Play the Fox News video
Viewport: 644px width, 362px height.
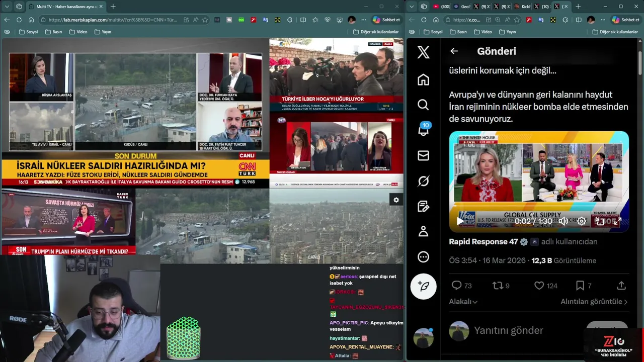click(x=460, y=221)
